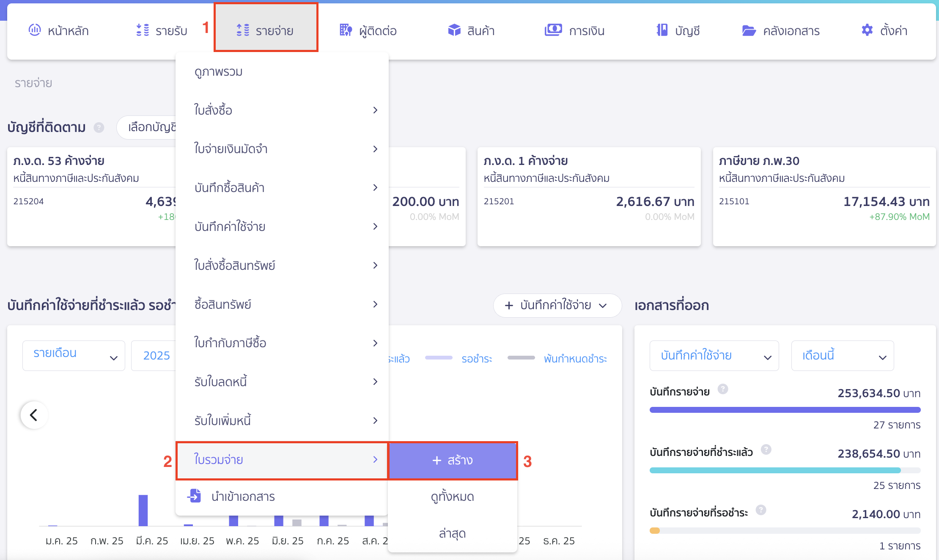
Task: Open the 2025 year dropdown
Action: pos(154,355)
